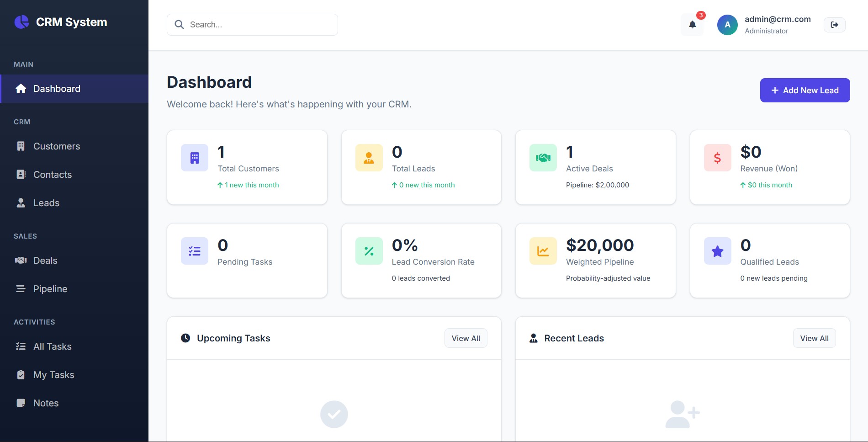Click the CRM System pie logo
This screenshot has width=868, height=442.
(x=21, y=22)
